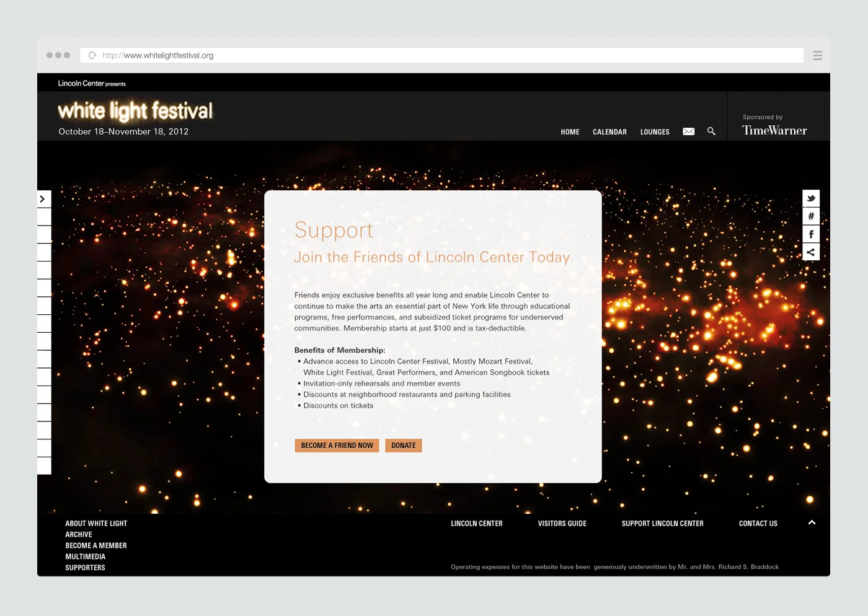
Task: Open the LOUNGES section
Action: [x=655, y=131]
